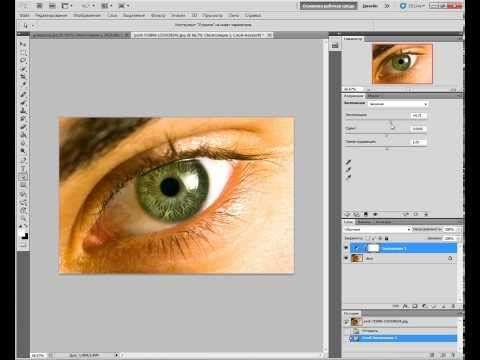
Task: Pick the white point eyedropper in Adjustments
Action: click(x=348, y=177)
